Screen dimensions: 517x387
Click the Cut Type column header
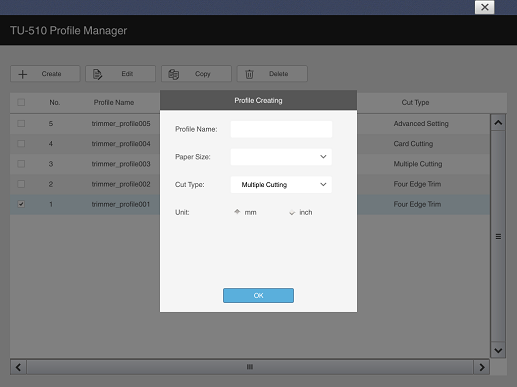[415, 102]
